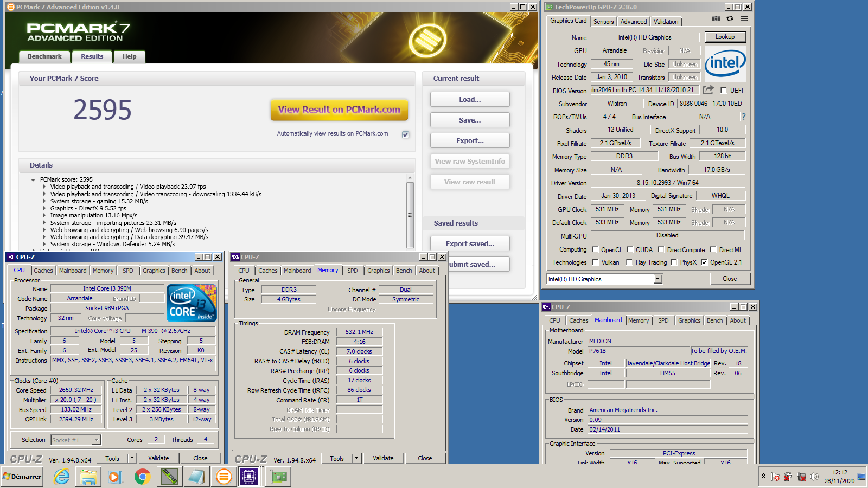868x488 pixels.
Task: Toggle the Ray Tracing checkbox
Action: pos(629,262)
